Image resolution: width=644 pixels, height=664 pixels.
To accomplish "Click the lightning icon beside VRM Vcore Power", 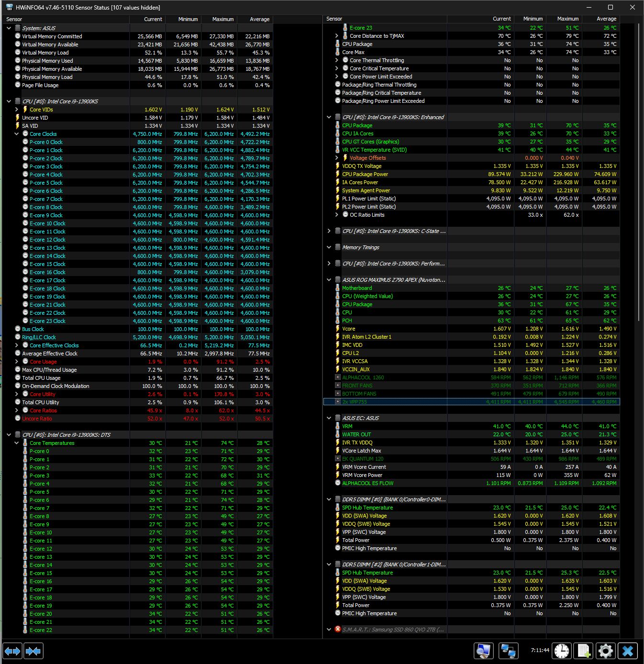I will (x=338, y=475).
